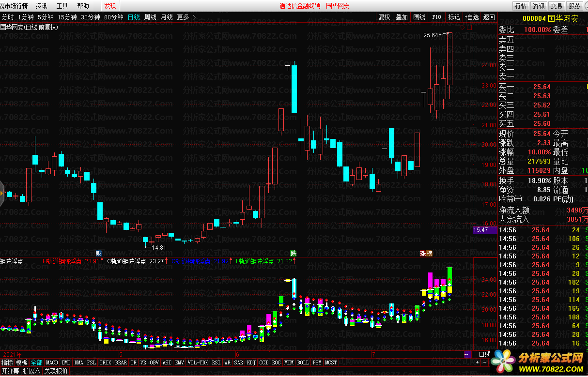Click the purple dash button on timeline
The height and width of the screenshot is (377, 588).
pos(467,354)
